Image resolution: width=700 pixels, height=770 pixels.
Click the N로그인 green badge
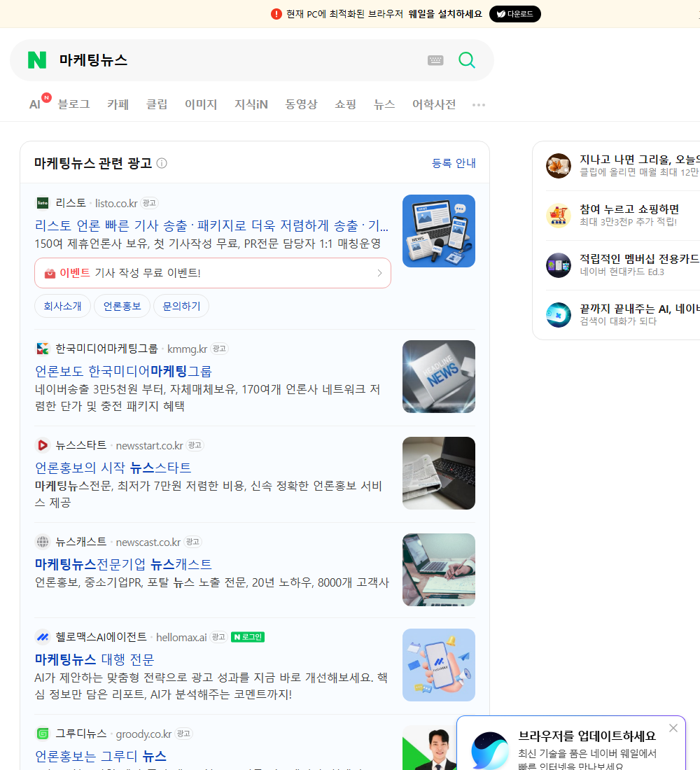pyautogui.click(x=248, y=637)
